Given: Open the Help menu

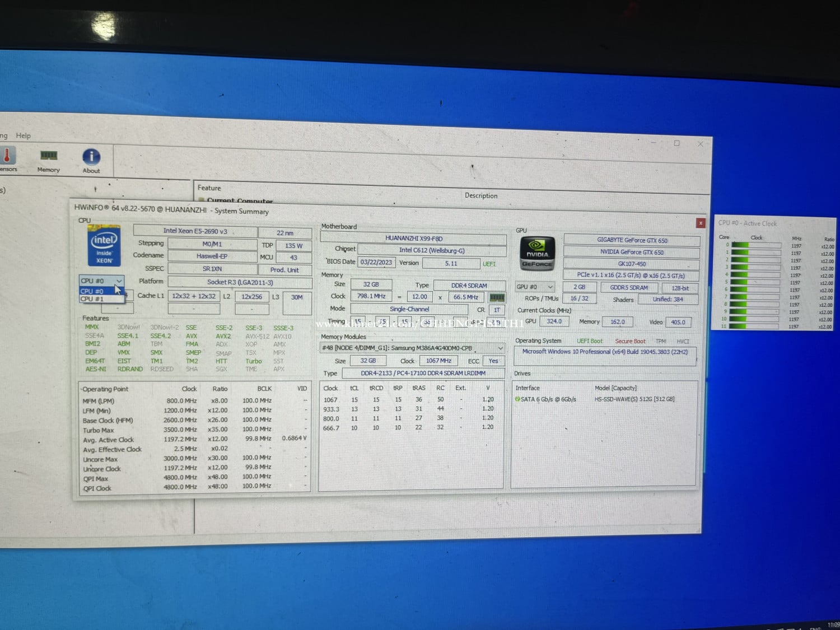Looking at the screenshot, I should pyautogui.click(x=24, y=136).
